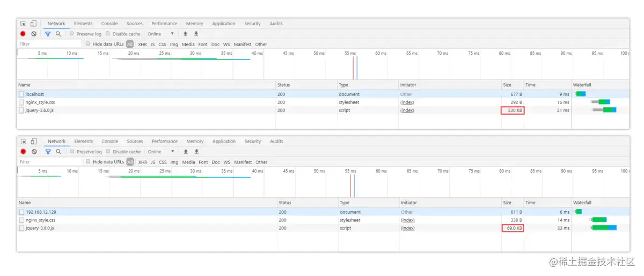Check Hide data URLs in lower panel
The height and width of the screenshot is (276, 644).
click(89, 161)
